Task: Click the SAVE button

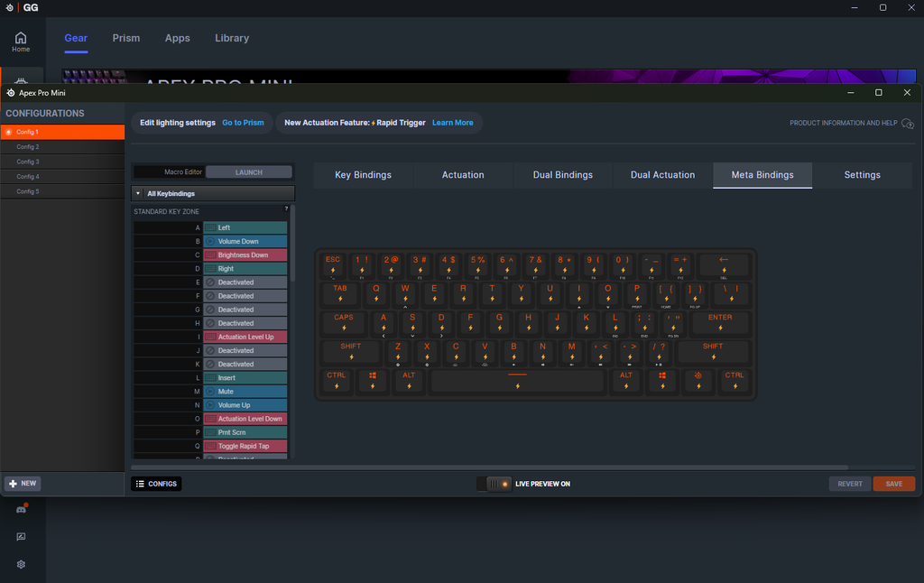Action: (894, 484)
